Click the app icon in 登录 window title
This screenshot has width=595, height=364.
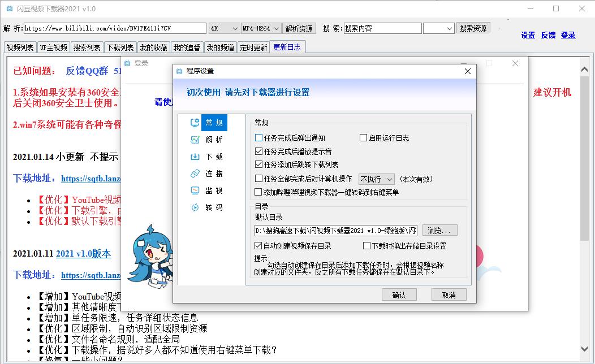[x=127, y=63]
